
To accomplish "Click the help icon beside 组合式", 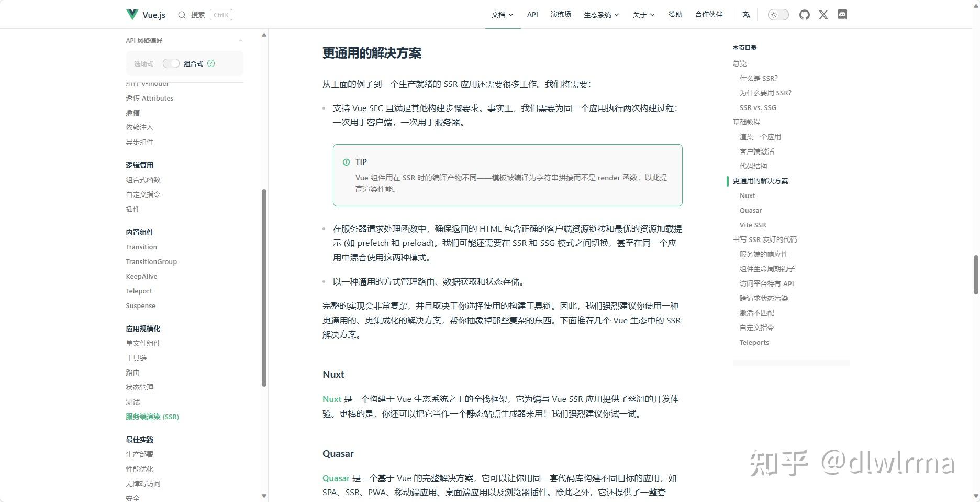I will [210, 63].
